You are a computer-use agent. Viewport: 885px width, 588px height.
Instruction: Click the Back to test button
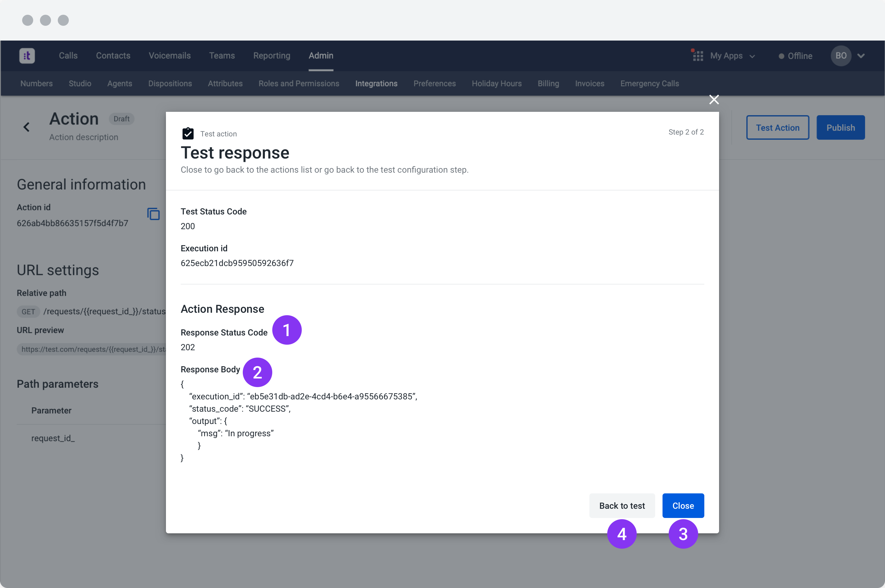coord(622,505)
